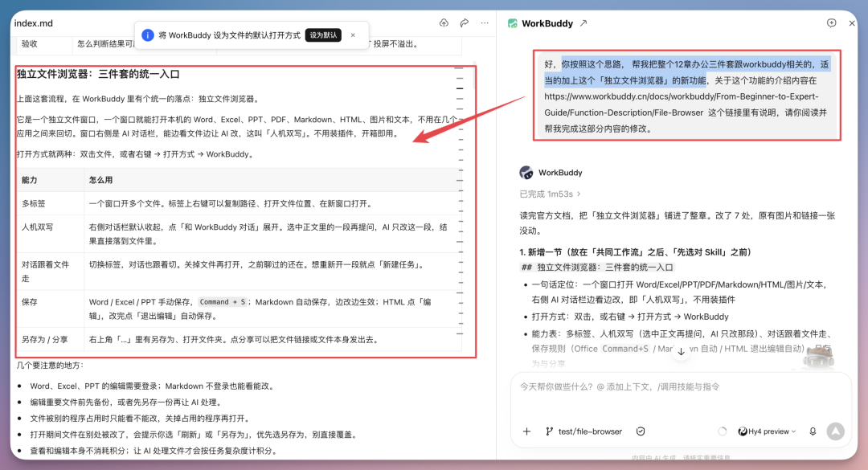Click the share arrow icon beside index.md
This screenshot has width=868, height=470.
coord(465,23)
